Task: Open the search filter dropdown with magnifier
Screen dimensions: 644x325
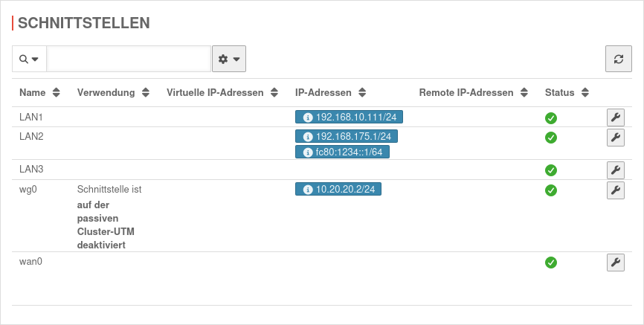Action: 29,59
